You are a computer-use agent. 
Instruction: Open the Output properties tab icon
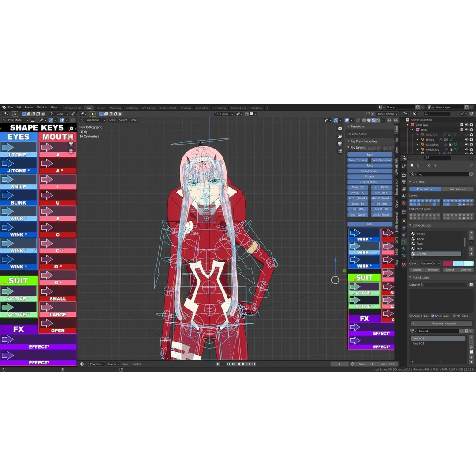point(404,182)
